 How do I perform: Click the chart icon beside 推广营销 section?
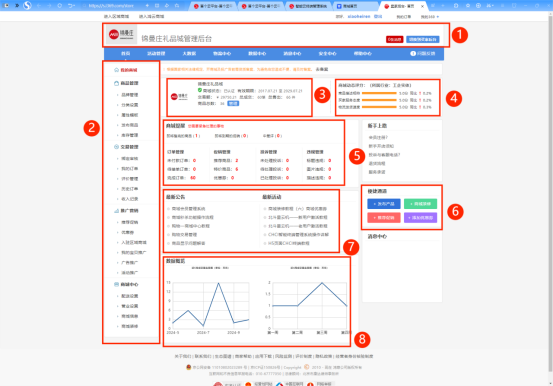(x=116, y=211)
